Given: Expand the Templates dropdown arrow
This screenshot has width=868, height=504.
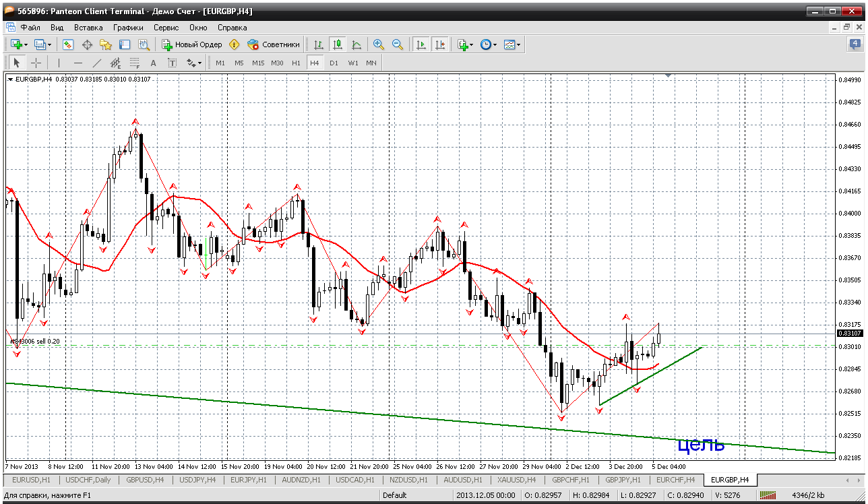Looking at the screenshot, I should point(519,44).
